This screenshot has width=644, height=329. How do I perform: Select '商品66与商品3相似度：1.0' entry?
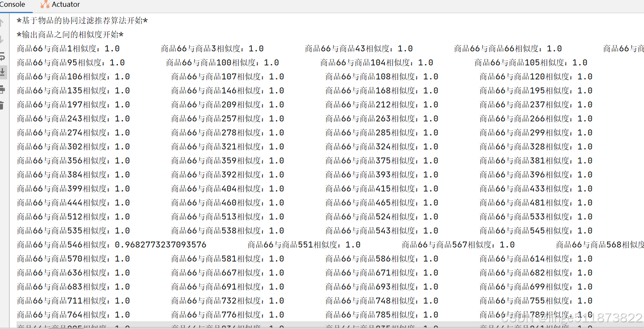click(x=212, y=49)
